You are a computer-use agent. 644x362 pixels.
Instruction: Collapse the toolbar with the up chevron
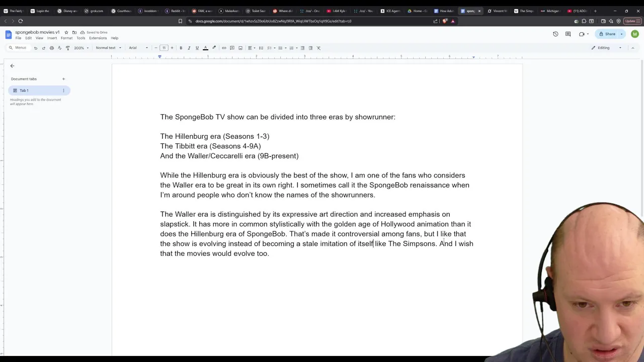[632, 48]
